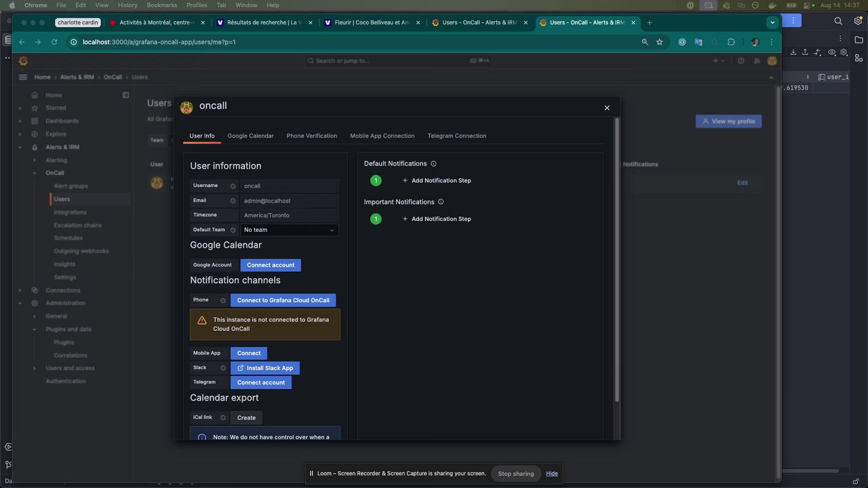Click Install Slack App button
Image resolution: width=868 pixels, height=488 pixels.
[265, 368]
